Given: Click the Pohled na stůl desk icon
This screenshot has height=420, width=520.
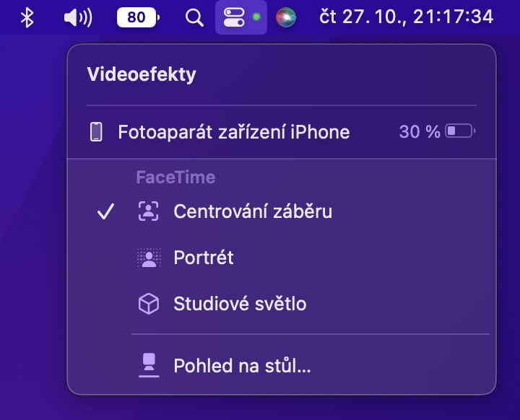Looking at the screenshot, I should 149,366.
